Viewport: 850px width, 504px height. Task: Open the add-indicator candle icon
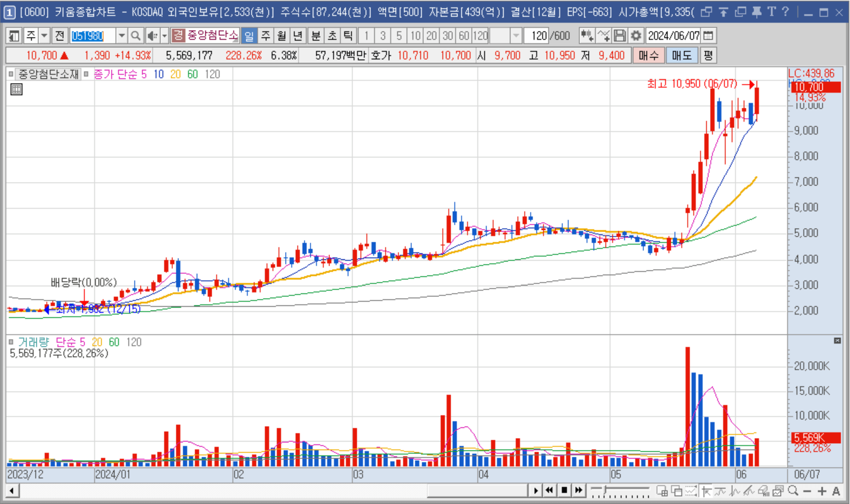[587, 36]
